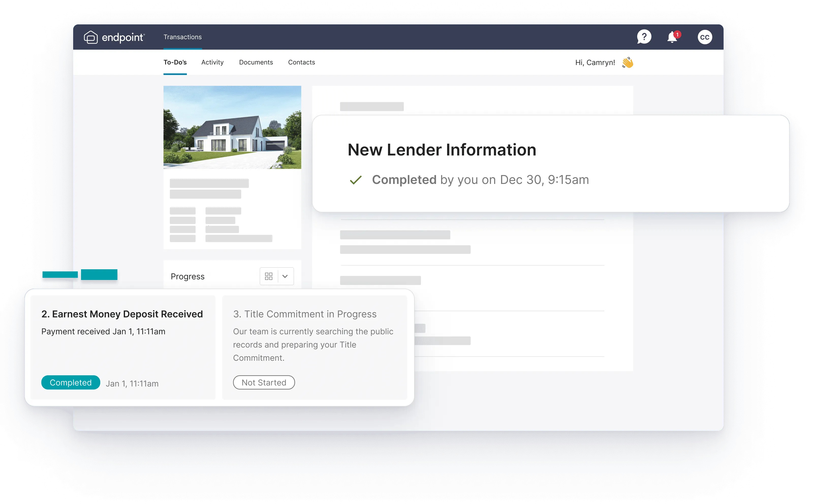The width and height of the screenshot is (813, 504).
Task: Click the Endpoint home logo
Action: [114, 37]
